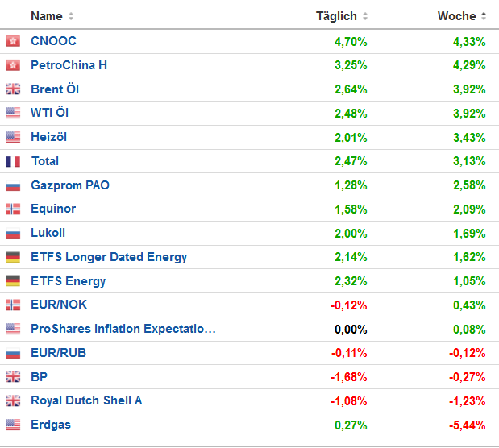The height and width of the screenshot is (448, 499).
Task: Click US flag beside ProShares Inflation
Action: click(13, 329)
